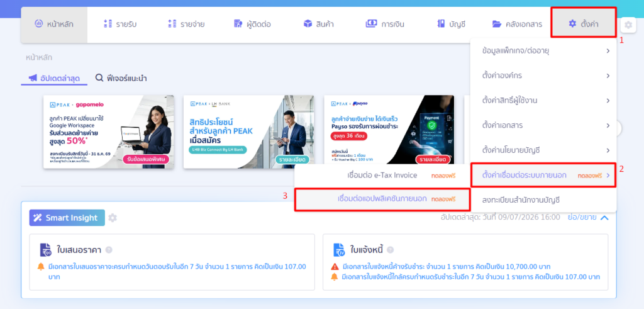Open Smart Insight gear settings icon
This screenshot has height=309, width=644.
(113, 218)
